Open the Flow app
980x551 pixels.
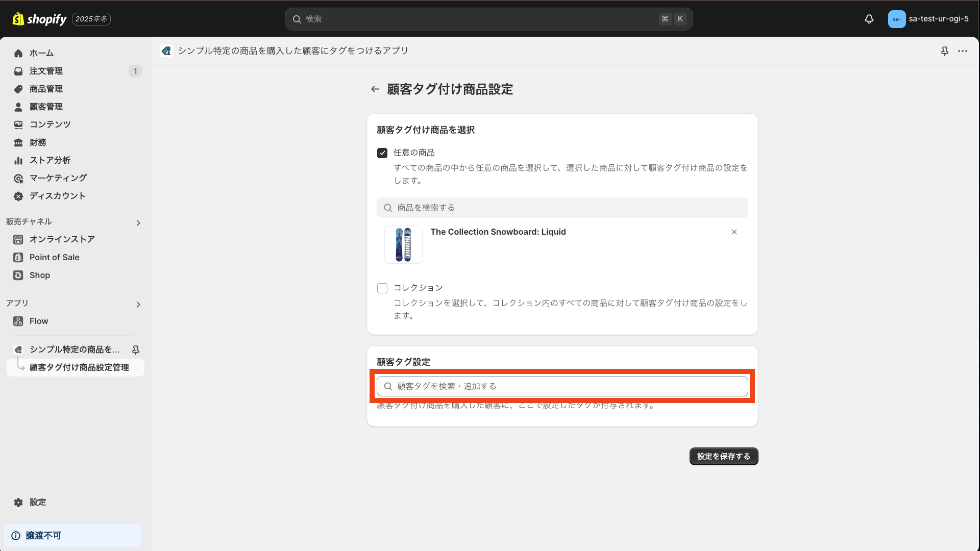click(38, 321)
